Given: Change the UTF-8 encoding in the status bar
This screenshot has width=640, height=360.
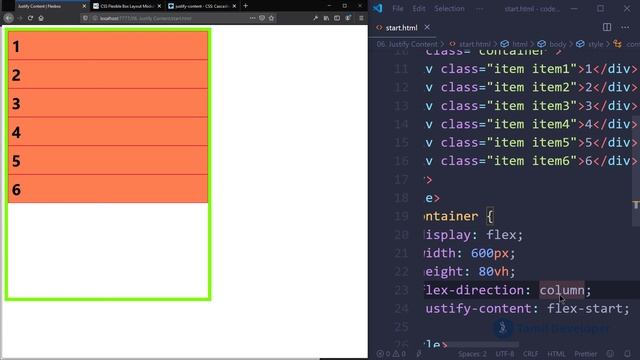Looking at the screenshot, I should coord(505,354).
